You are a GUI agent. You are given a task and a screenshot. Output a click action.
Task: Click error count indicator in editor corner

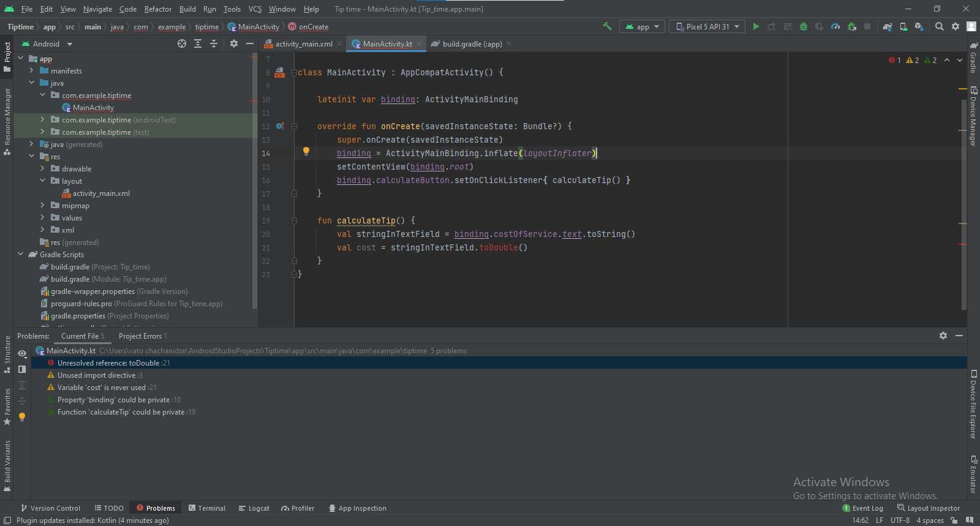coord(895,60)
